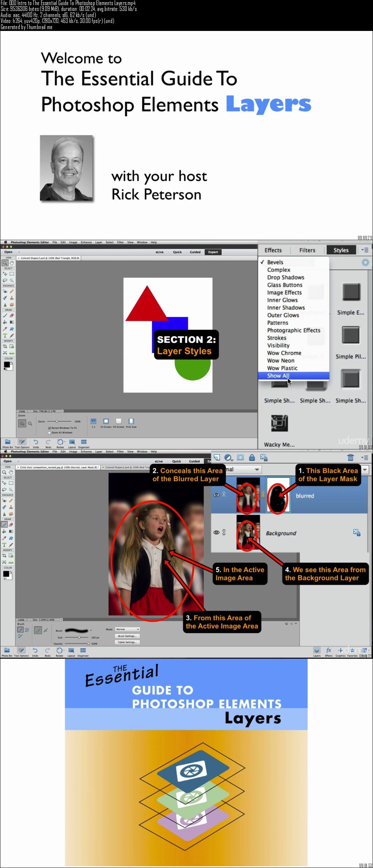Choose Rectangular Marquee tool in Colored Shapes frame

(12, 274)
